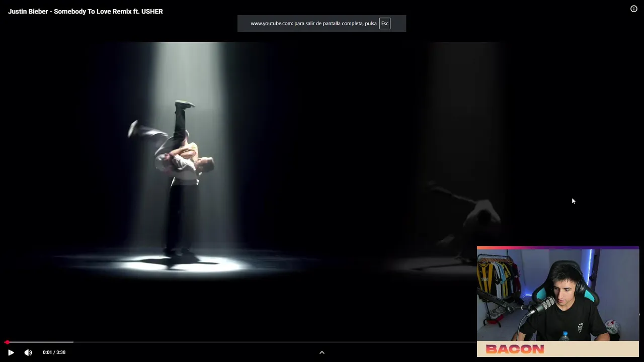Screen dimensions: 644x362
Task: Open the video info icon at top right
Action: point(634,9)
